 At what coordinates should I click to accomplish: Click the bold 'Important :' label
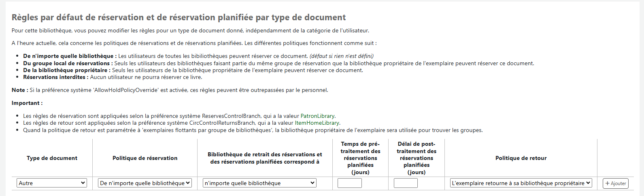coord(27,103)
